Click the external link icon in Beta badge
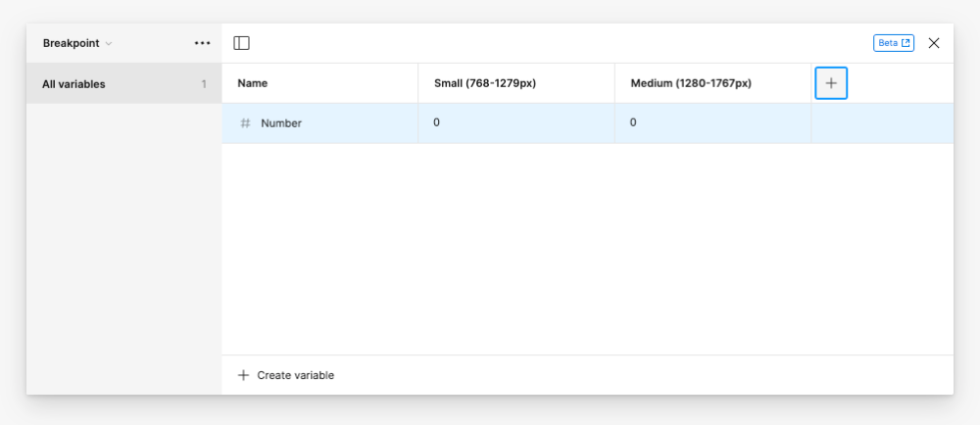This screenshot has width=980, height=425. click(x=906, y=43)
